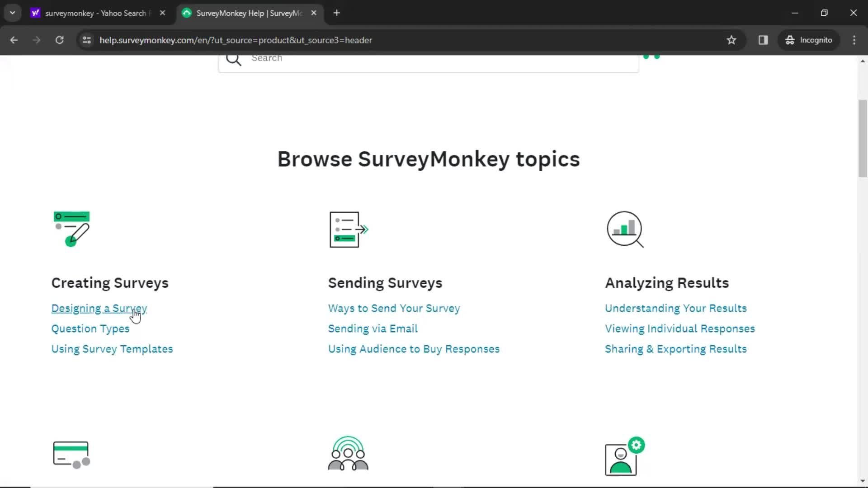Click the Understanding Your Results link
This screenshot has height=488, width=868.
[676, 308]
